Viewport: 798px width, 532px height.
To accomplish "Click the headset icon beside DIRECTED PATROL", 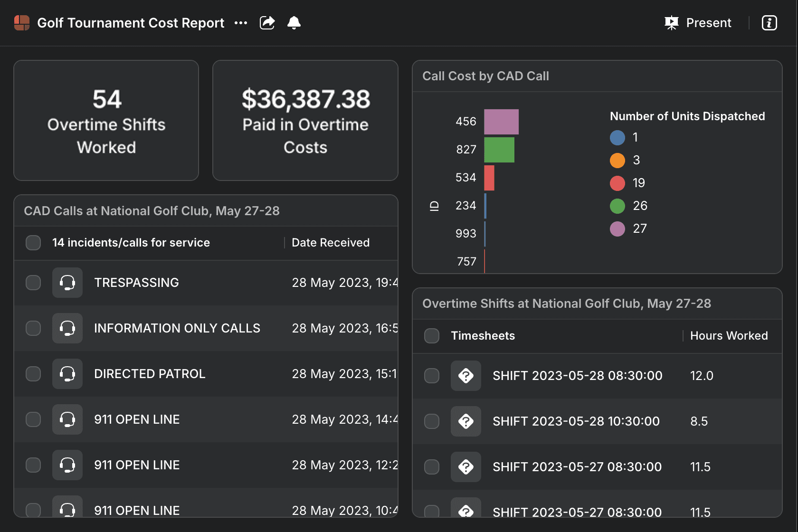I will click(67, 374).
